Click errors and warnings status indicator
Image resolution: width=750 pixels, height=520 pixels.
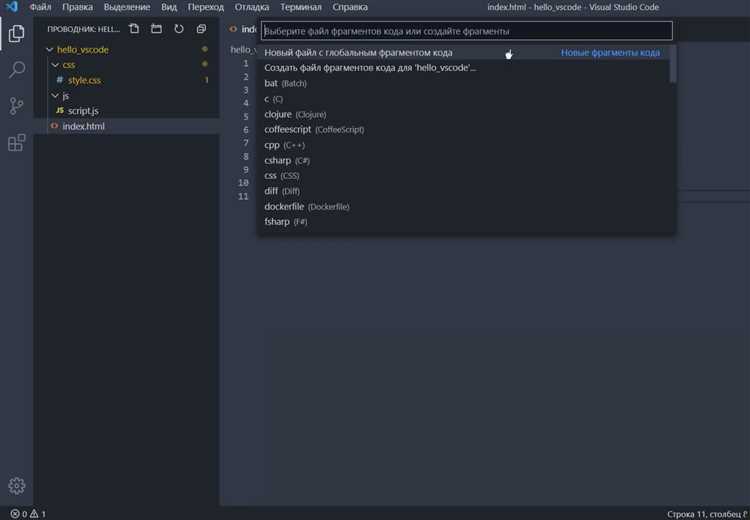click(28, 513)
